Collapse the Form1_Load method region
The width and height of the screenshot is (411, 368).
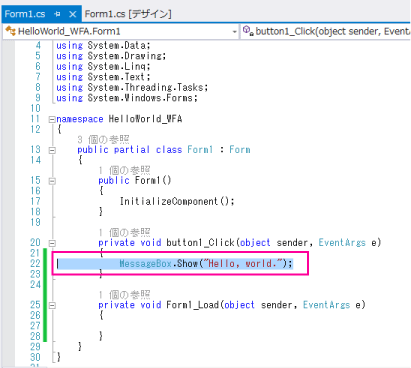(x=52, y=305)
